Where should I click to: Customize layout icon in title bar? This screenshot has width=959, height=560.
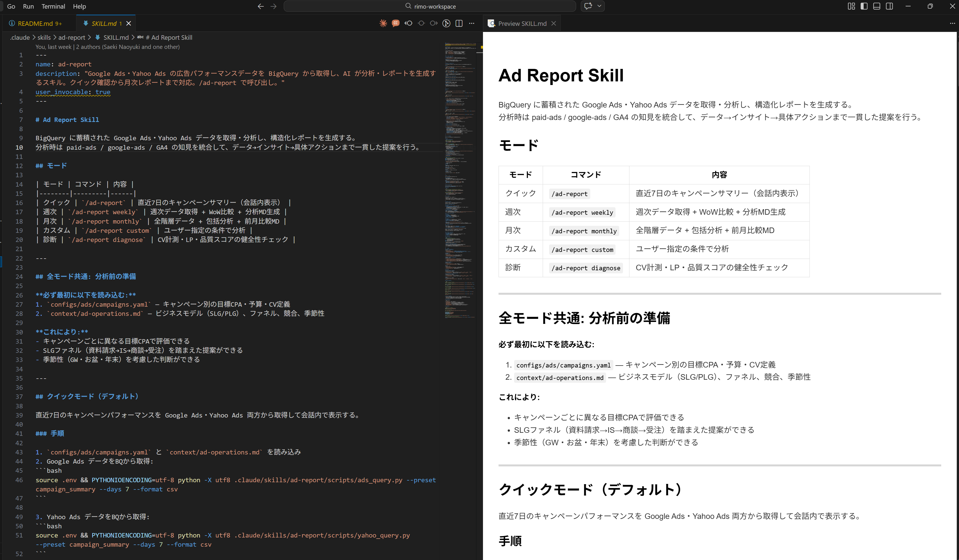[851, 6]
